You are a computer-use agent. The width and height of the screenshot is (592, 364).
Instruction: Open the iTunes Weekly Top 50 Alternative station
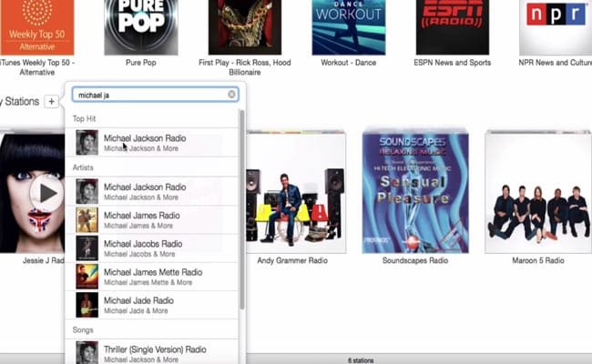pos(37,27)
